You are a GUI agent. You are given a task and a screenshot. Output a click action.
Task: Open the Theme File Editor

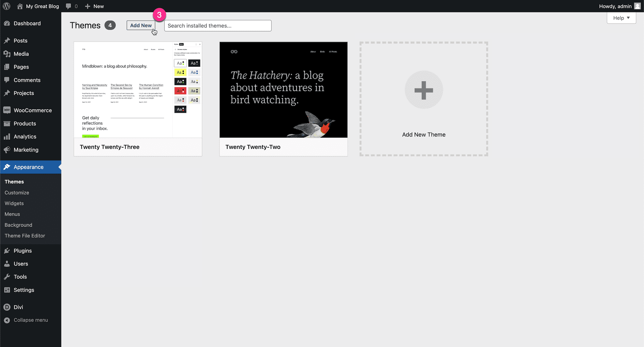coord(25,236)
